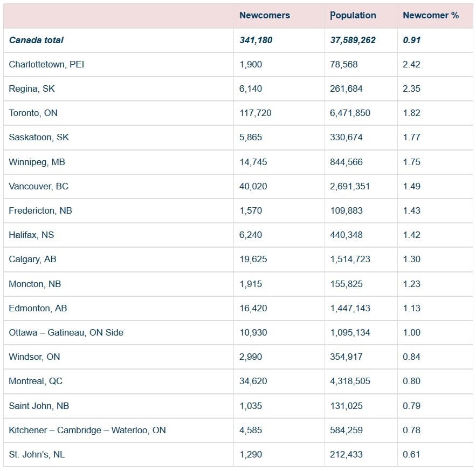Select St. John's population value 212,433

[346, 454]
